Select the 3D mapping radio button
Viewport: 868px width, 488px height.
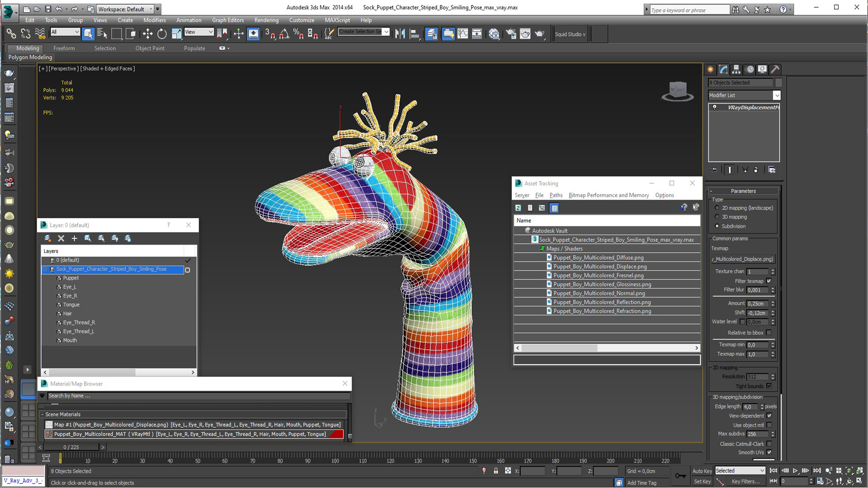[717, 217]
